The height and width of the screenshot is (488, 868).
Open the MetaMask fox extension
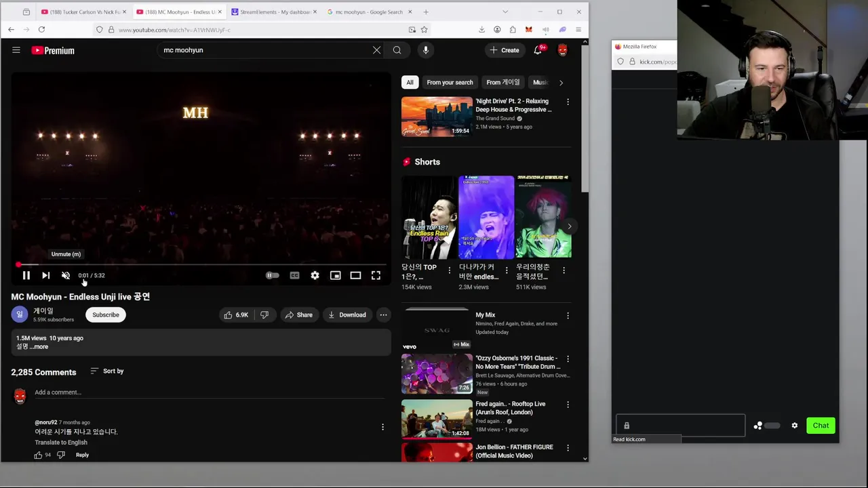click(x=528, y=29)
